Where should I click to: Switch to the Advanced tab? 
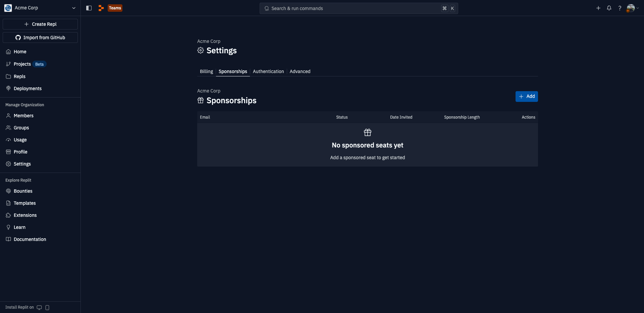click(x=300, y=71)
